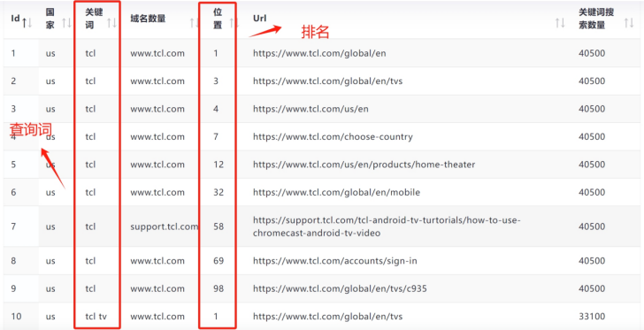The height and width of the screenshot is (330, 644).
Task: Open the global/en/tvs URL in row 10
Action: point(327,317)
